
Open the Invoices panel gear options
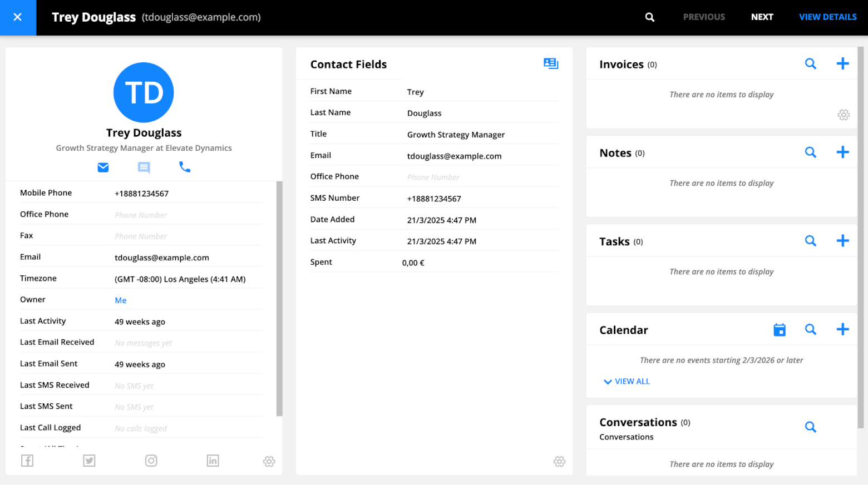843,115
